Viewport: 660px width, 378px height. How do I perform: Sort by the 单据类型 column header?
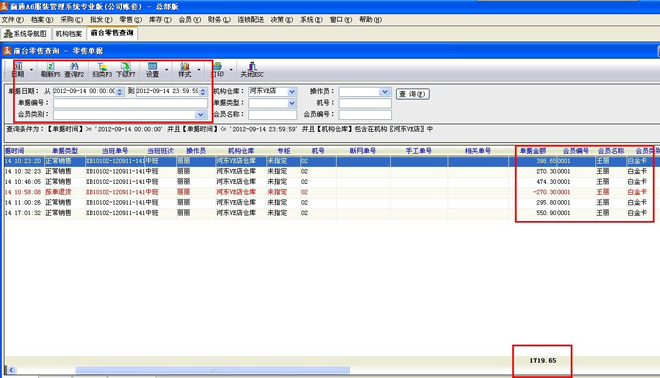(x=64, y=151)
